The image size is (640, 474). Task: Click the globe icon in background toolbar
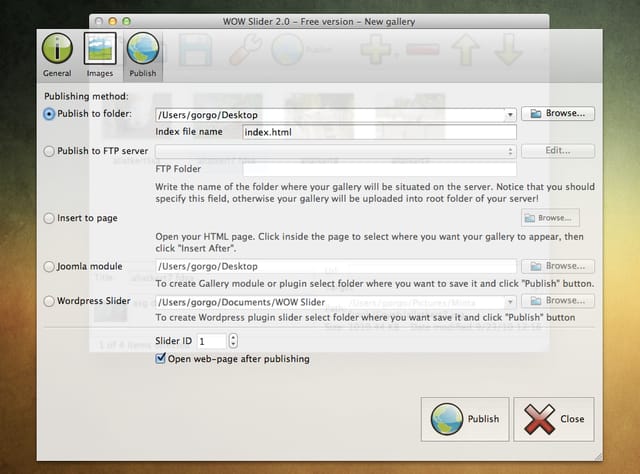coord(287,50)
